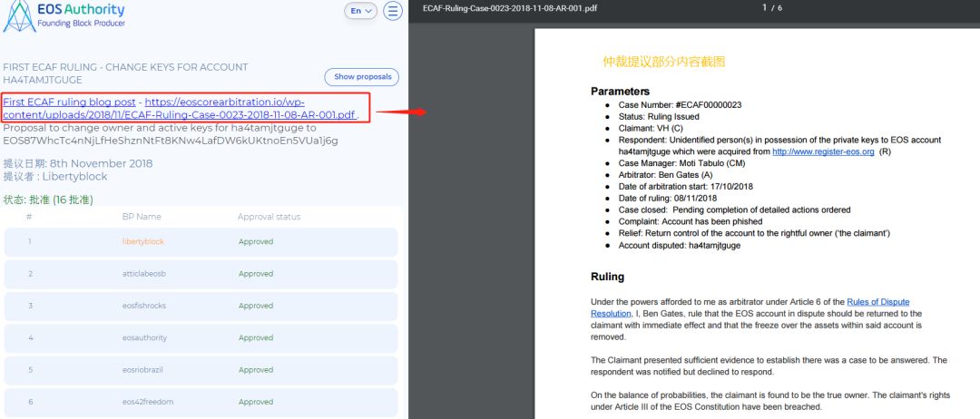This screenshot has width=980, height=419.
Task: Click the Complaint: Account has been phished line
Action: pos(691,221)
